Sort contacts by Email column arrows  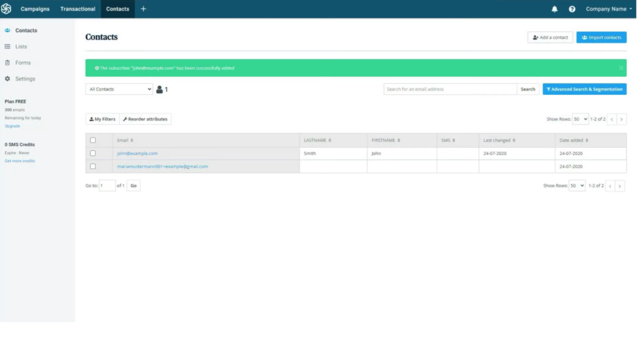[132, 140]
